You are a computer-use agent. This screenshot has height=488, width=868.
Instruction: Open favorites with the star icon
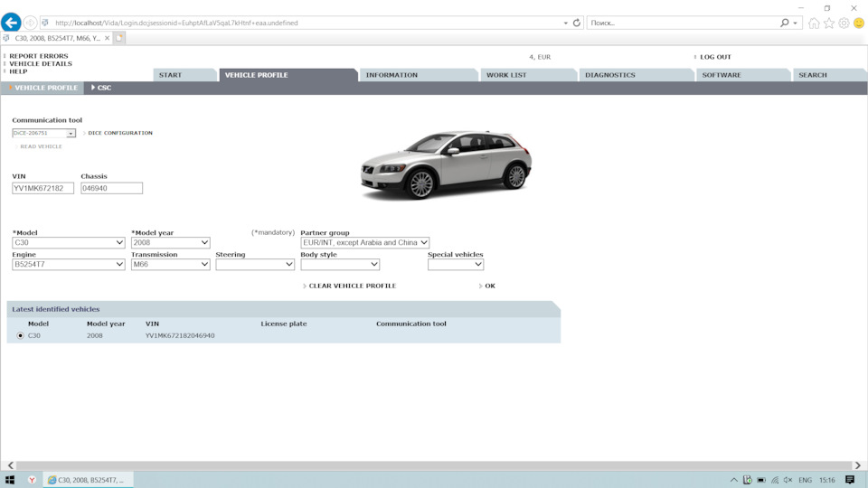pos(828,23)
